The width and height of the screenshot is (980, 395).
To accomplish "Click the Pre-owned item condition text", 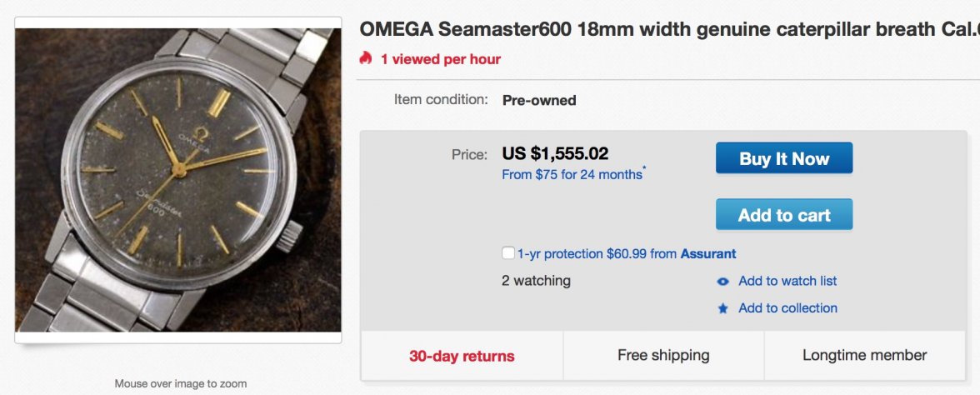I will point(539,100).
